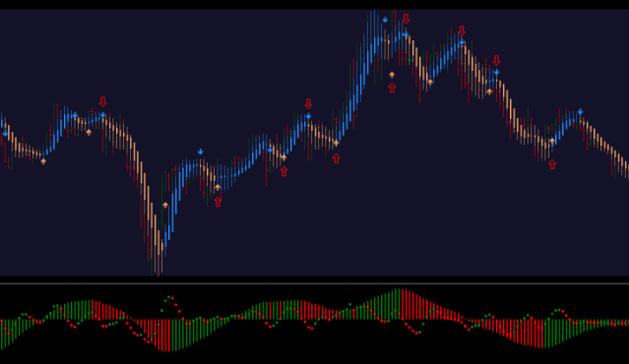The width and height of the screenshot is (629, 364).
Task: Select the rightmost blue down arrow signal
Action: 580,111
